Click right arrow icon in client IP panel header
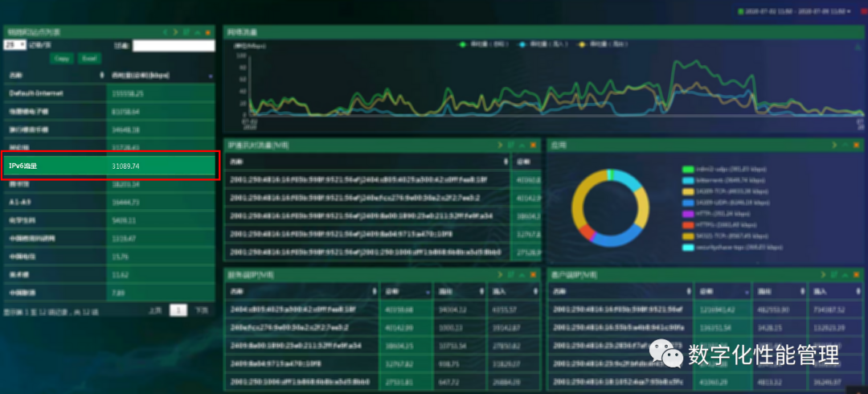The width and height of the screenshot is (868, 394). [823, 274]
